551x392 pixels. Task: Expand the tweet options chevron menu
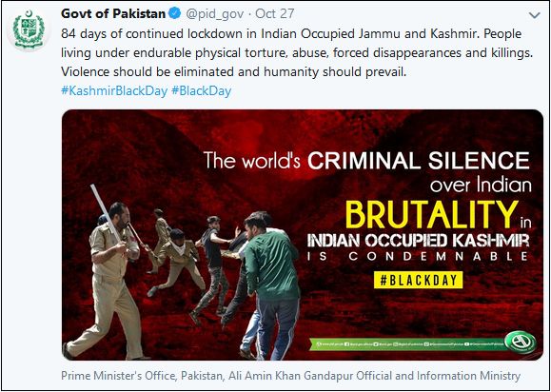point(535,15)
